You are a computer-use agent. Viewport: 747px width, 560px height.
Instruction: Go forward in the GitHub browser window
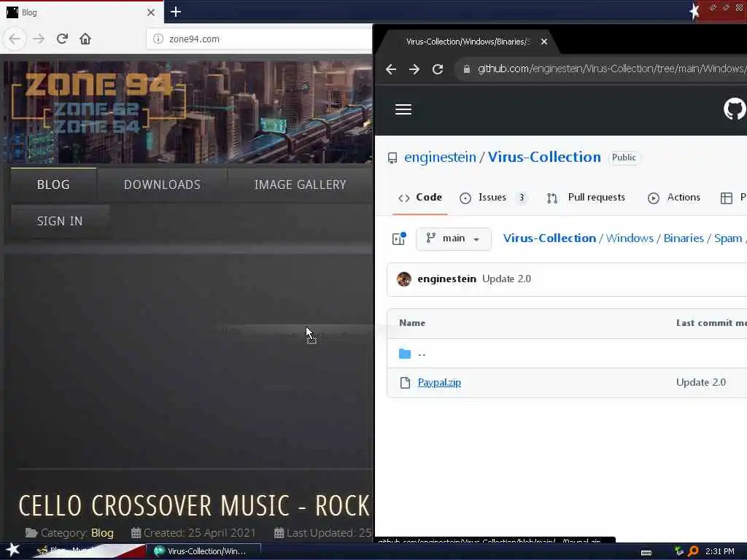414,69
